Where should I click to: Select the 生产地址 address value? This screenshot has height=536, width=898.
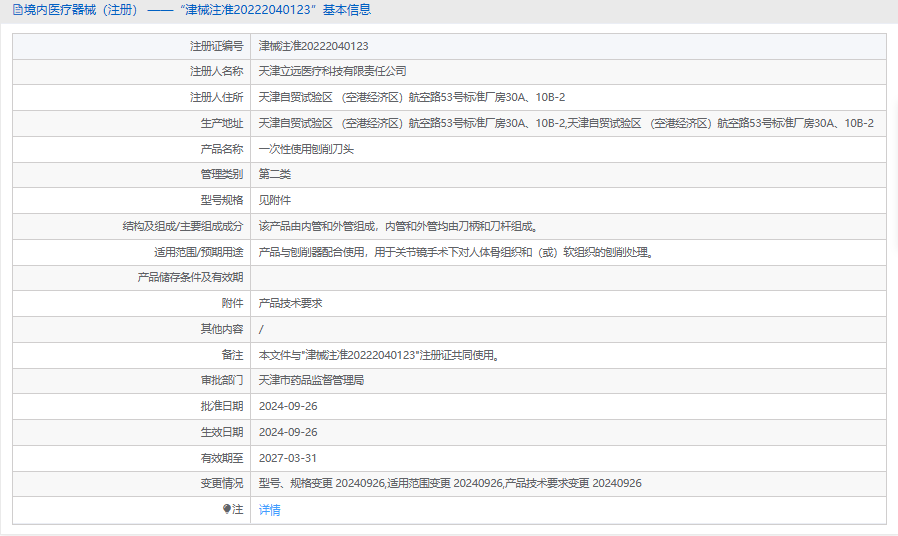pos(566,123)
